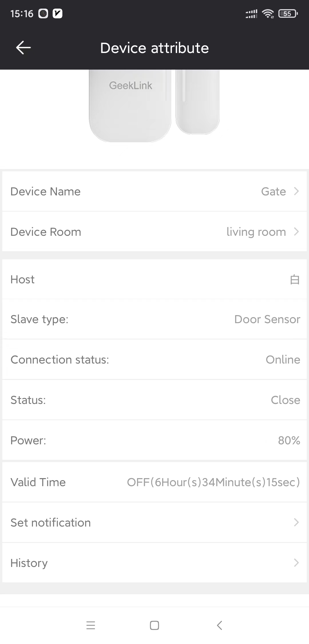Open the History row
Viewport: 309px width, 644px height.
[154, 563]
